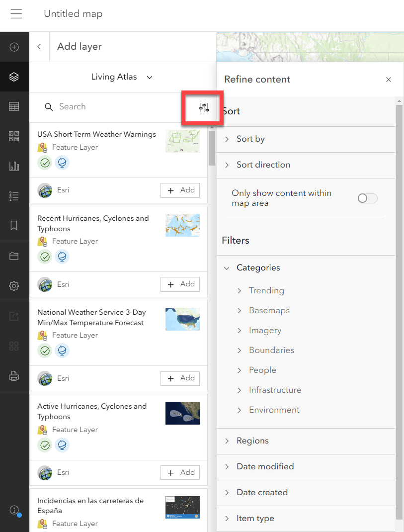The image size is (404, 532).
Task: Open the Charts icon in sidebar
Action: 14,166
